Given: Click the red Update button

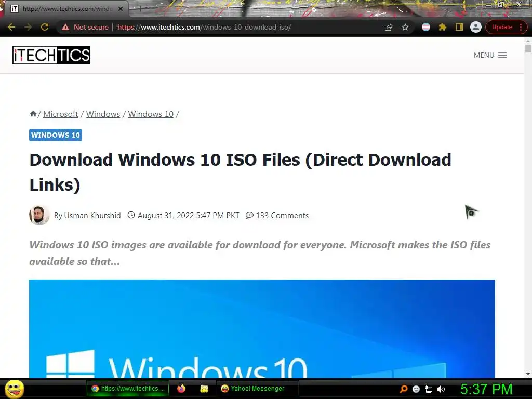Looking at the screenshot, I should pos(502,27).
